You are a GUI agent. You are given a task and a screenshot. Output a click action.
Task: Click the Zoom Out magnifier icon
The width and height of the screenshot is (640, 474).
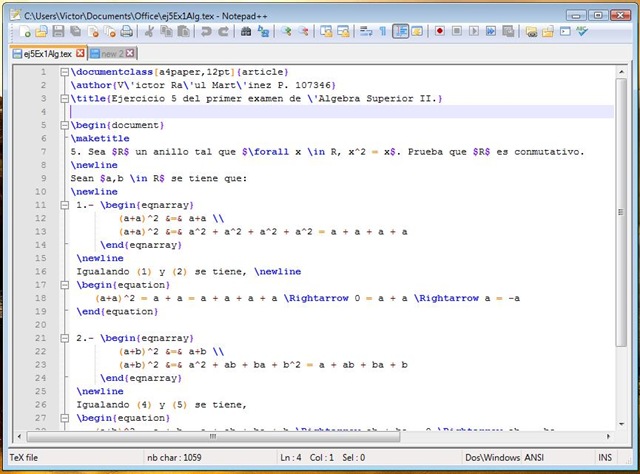pyautogui.click(x=303, y=31)
